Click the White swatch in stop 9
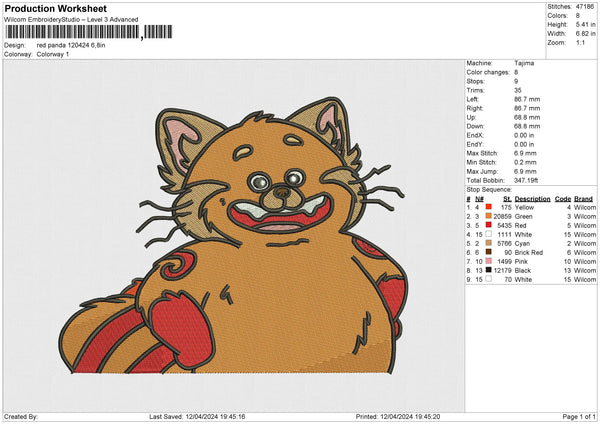 (489, 279)
